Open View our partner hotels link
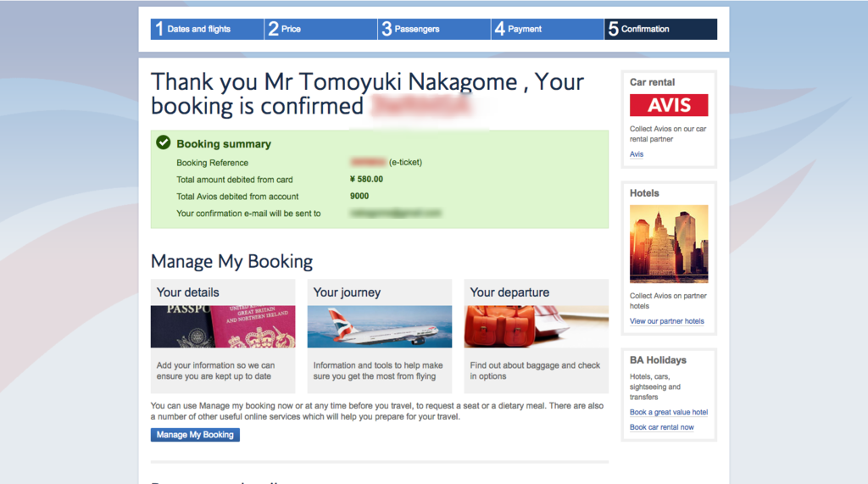Screen dimensions: 868x484 pos(667,321)
